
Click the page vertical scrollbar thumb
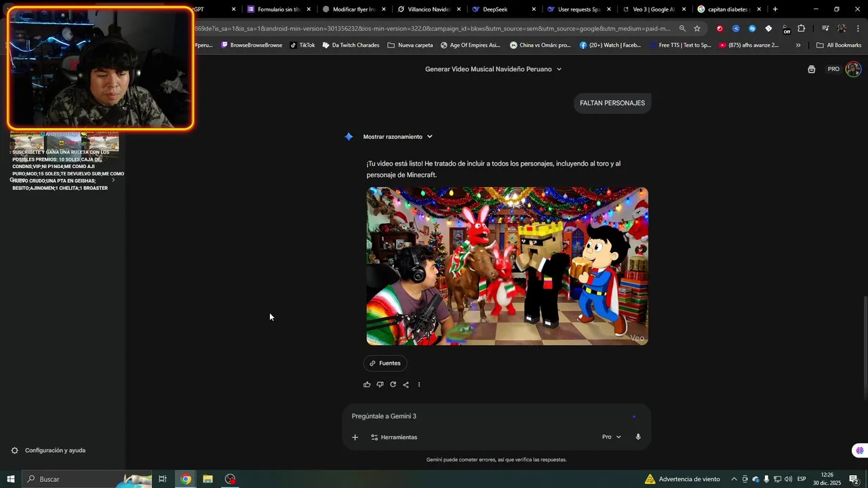[x=865, y=342]
